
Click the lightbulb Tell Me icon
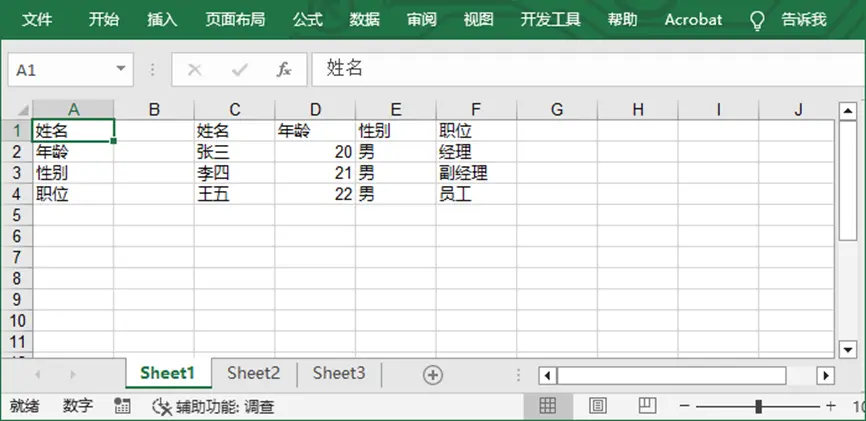[x=757, y=20]
